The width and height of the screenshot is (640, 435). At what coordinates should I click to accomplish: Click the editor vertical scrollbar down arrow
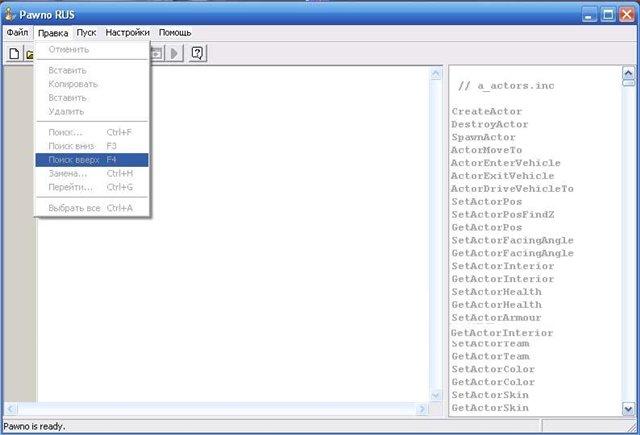(x=436, y=395)
